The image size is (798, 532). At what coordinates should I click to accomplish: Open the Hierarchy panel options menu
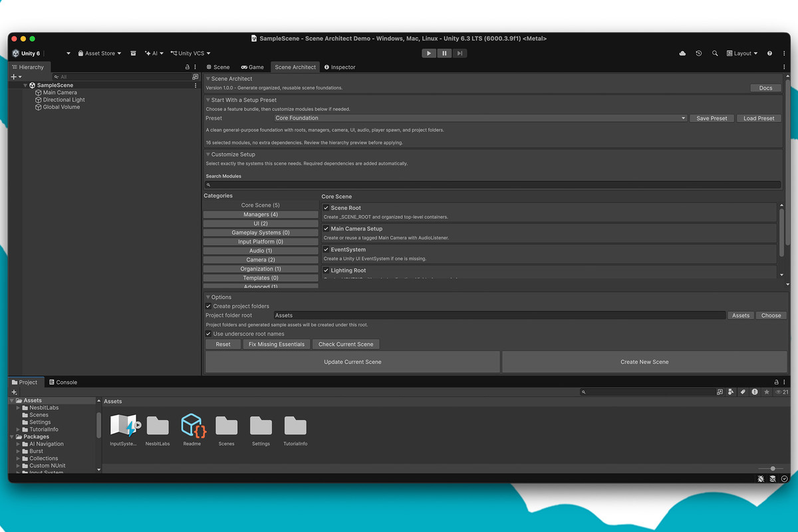(x=196, y=67)
